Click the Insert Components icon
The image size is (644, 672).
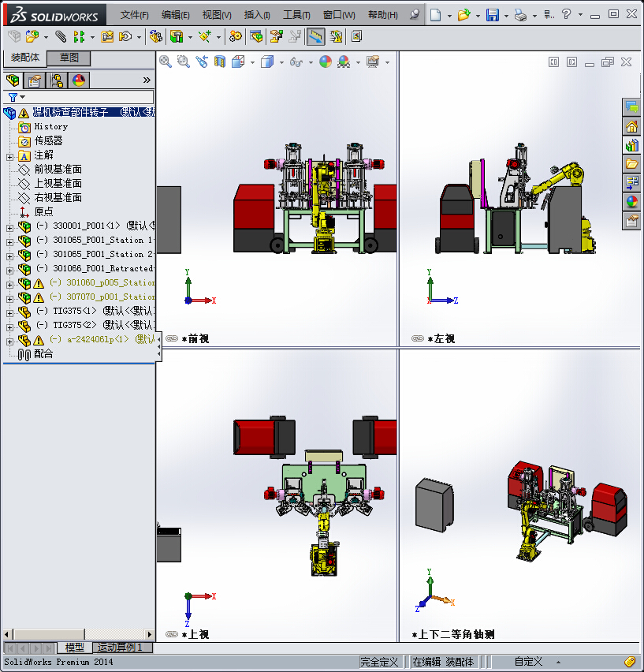32,36
